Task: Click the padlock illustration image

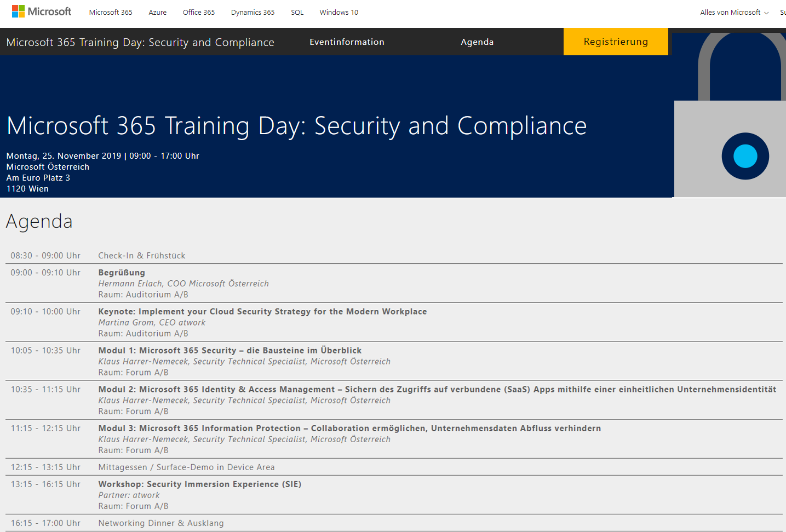Action: [730, 115]
